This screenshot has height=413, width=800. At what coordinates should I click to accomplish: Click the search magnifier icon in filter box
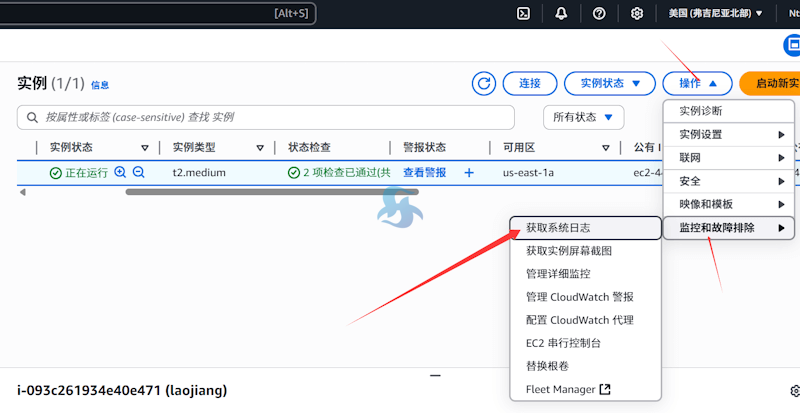32,117
